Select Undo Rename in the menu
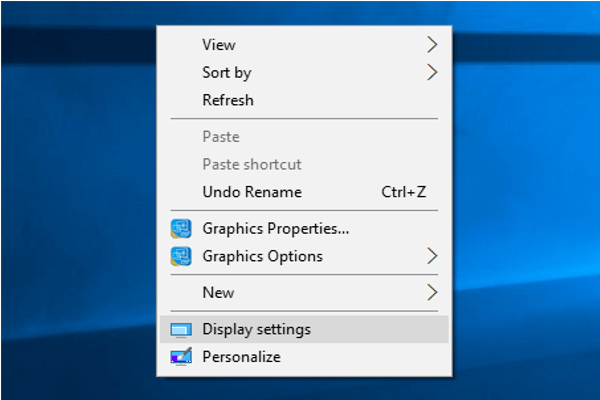600x400 pixels. (252, 192)
